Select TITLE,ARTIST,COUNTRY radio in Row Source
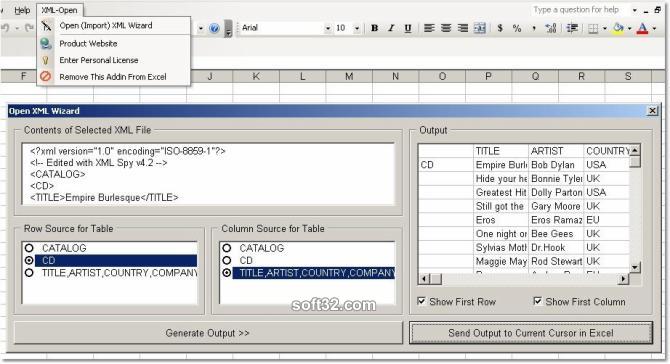Image resolution: width=670 pixels, height=364 pixels. (29, 273)
